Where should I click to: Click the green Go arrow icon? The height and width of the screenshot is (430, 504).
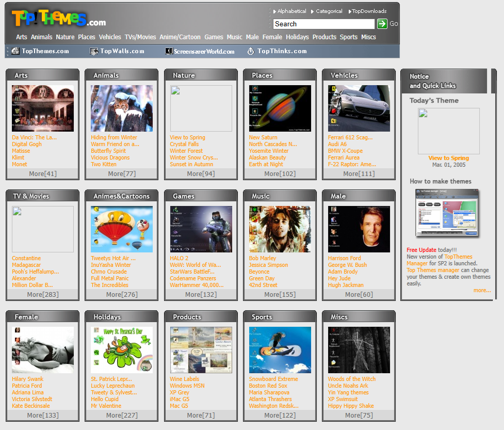(382, 24)
